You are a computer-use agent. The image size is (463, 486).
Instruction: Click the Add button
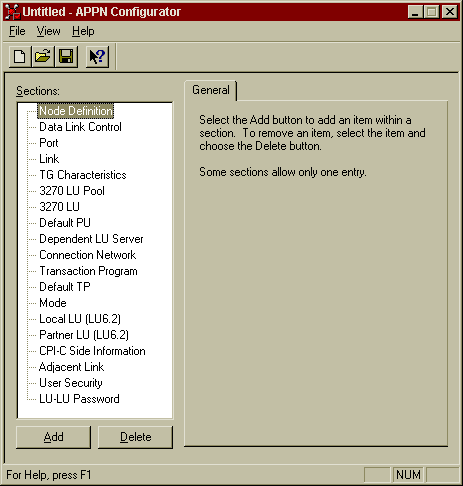pos(53,437)
